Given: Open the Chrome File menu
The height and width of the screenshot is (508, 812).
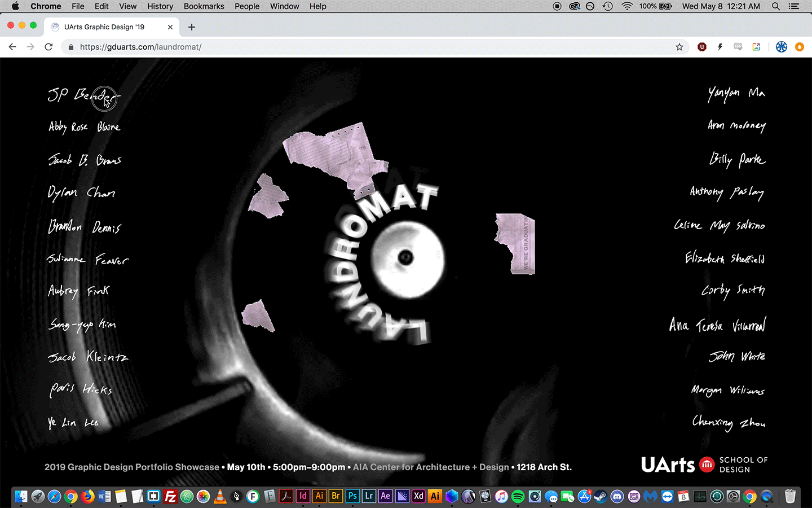Looking at the screenshot, I should point(78,6).
